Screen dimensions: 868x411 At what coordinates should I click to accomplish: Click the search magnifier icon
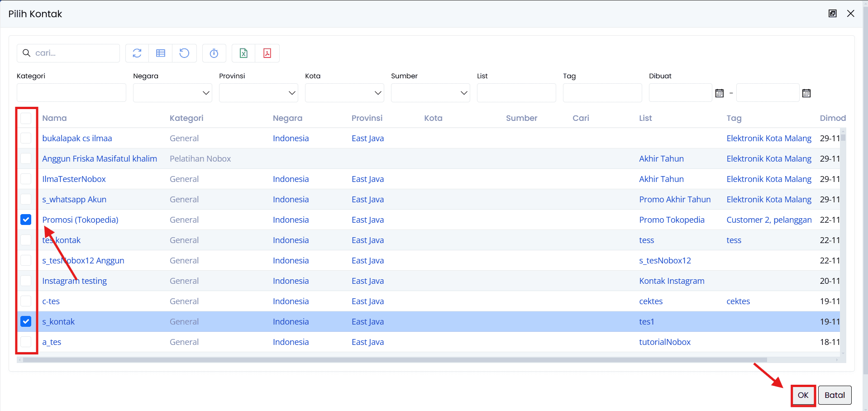(26, 53)
